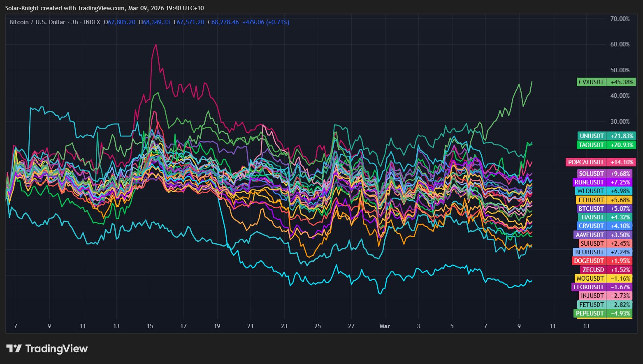The width and height of the screenshot is (643, 364).
Task: Select the BTCUSDT series label
Action: point(591,209)
